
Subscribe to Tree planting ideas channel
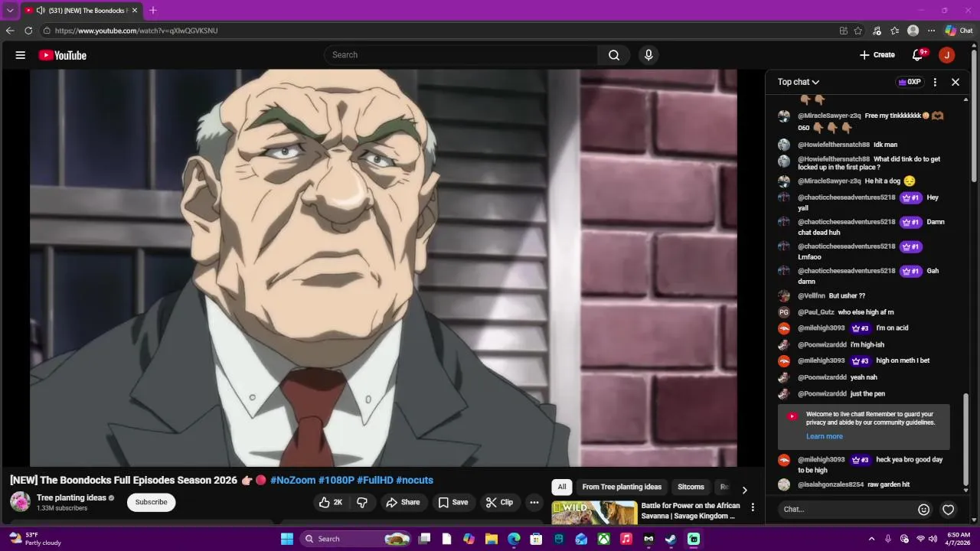click(151, 502)
